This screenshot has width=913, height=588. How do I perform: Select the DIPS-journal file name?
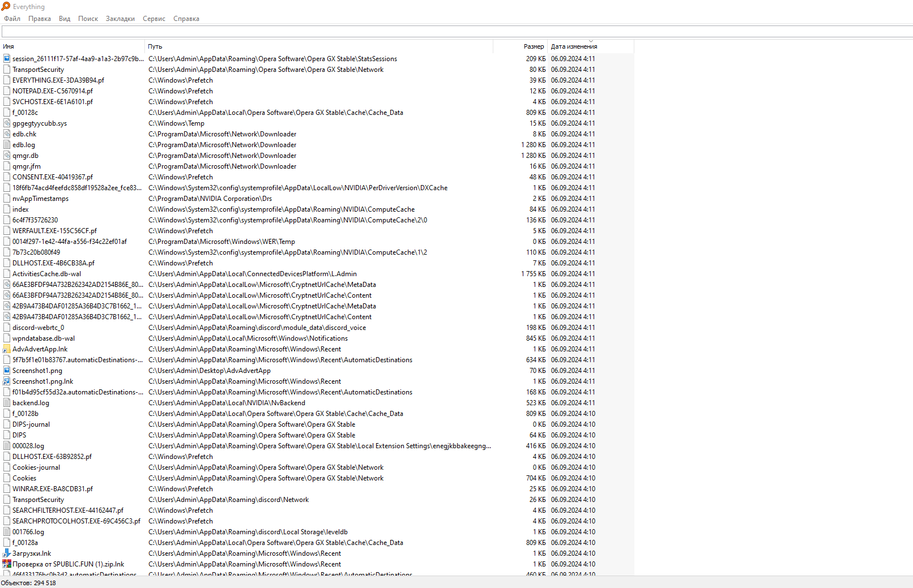[x=31, y=424]
